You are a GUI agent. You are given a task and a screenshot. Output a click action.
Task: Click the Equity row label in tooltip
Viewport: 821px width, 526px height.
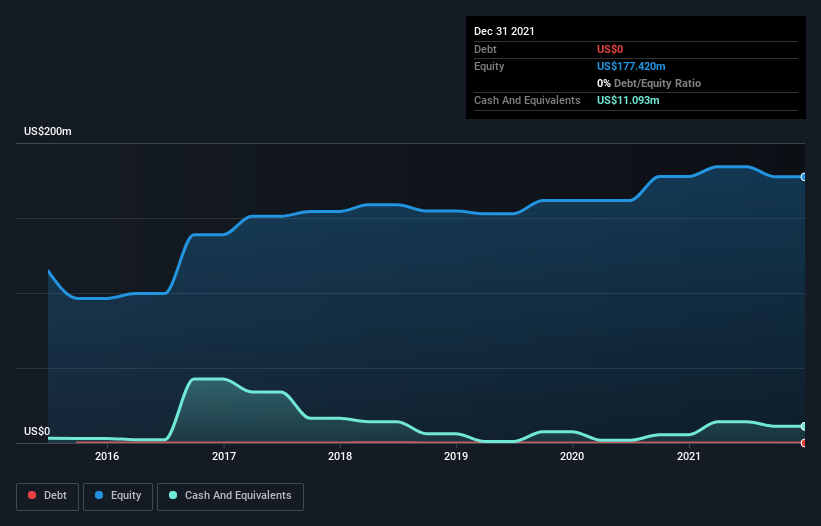[489, 66]
